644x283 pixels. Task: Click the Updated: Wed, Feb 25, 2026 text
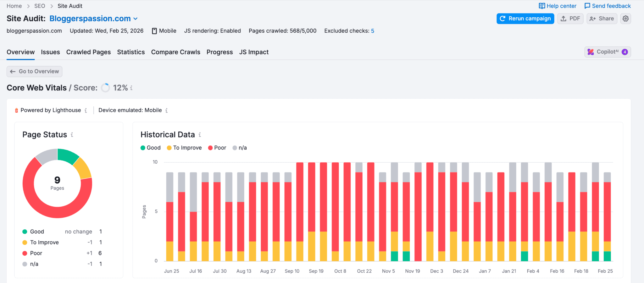[107, 31]
